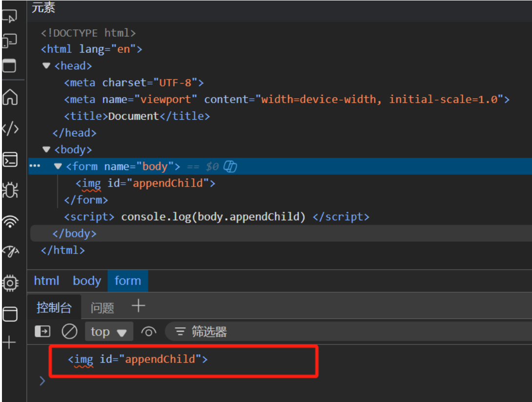This screenshot has width=532, height=402.
Task: Switch to the 问题 tab
Action: pos(102,308)
